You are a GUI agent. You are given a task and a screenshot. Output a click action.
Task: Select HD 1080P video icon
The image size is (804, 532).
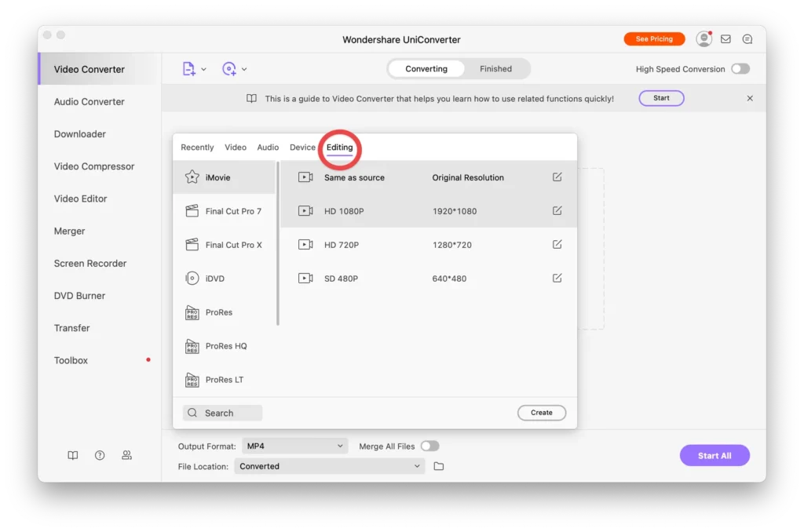click(305, 210)
